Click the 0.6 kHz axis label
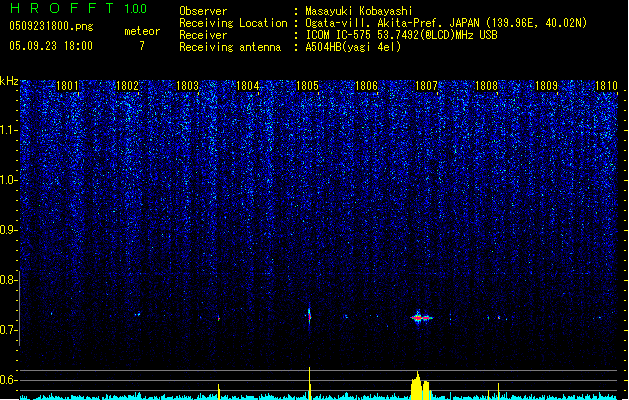Screen dimensions: 629x400 click(8, 380)
